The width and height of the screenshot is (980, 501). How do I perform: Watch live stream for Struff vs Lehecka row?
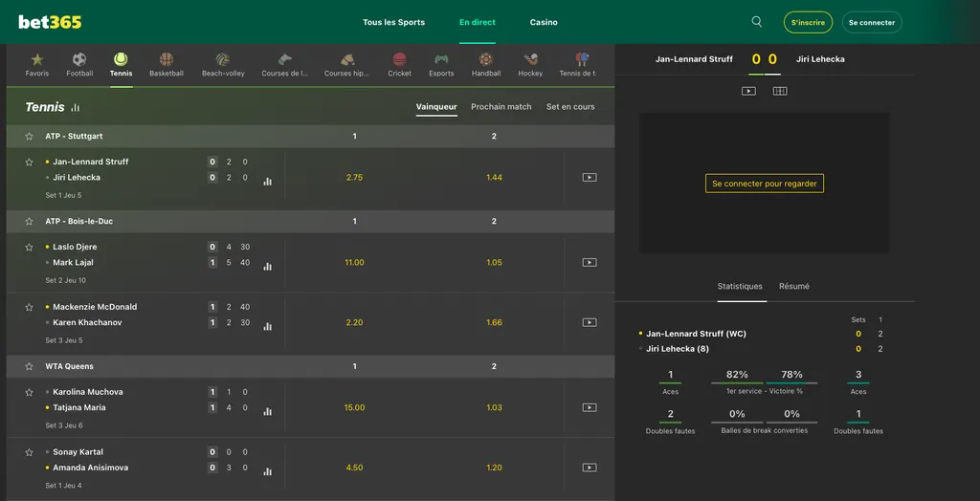click(x=590, y=178)
